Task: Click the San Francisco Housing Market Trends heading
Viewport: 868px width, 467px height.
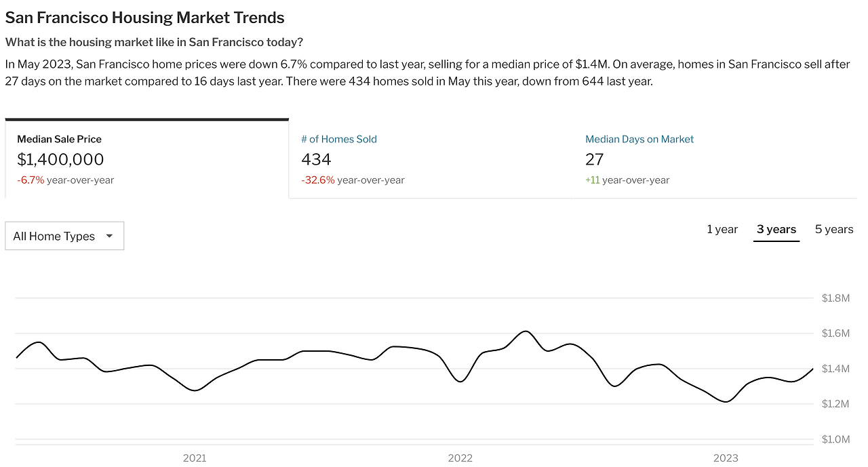Action: (145, 18)
